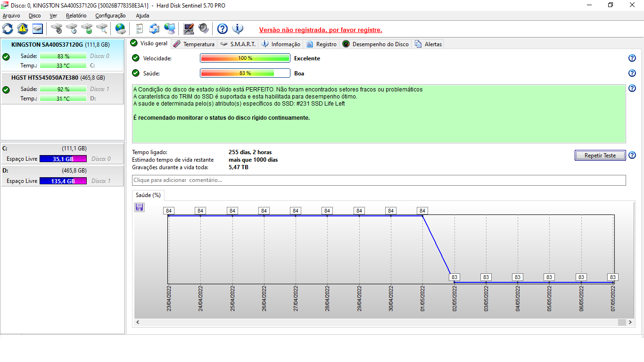The width and height of the screenshot is (644, 362).
Task: Select the HGST HTS545050A7E380 disk entry
Action: coord(63,88)
